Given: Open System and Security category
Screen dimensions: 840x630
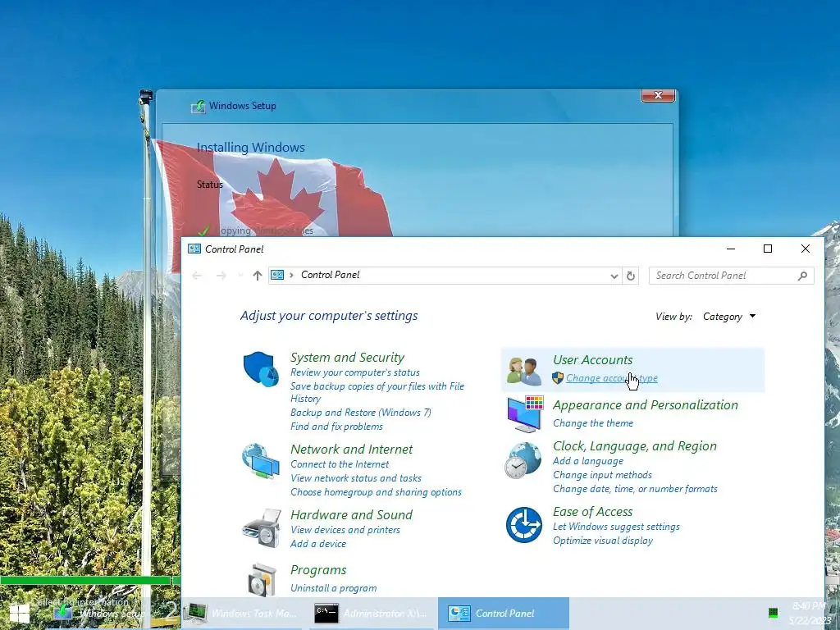Looking at the screenshot, I should (347, 358).
